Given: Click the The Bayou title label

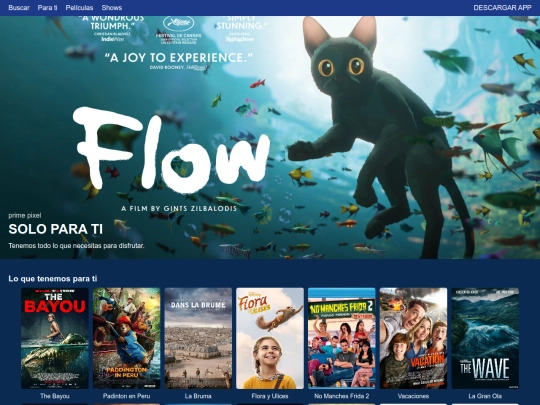Looking at the screenshot, I should pos(55,396).
